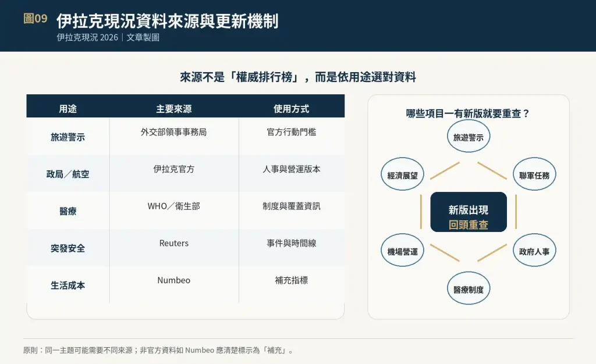
Task: Click the 官方行動門檻 cell
Action: [x=291, y=132]
